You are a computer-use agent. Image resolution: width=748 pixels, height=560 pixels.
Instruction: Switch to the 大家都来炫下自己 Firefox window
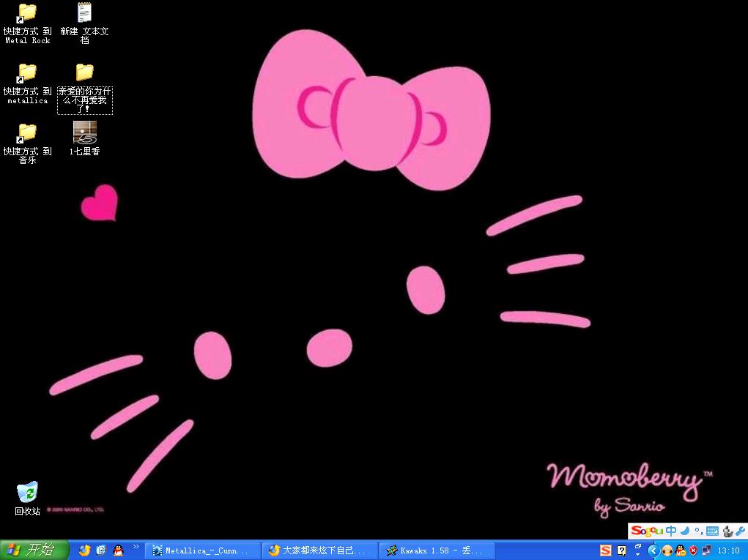point(320,550)
